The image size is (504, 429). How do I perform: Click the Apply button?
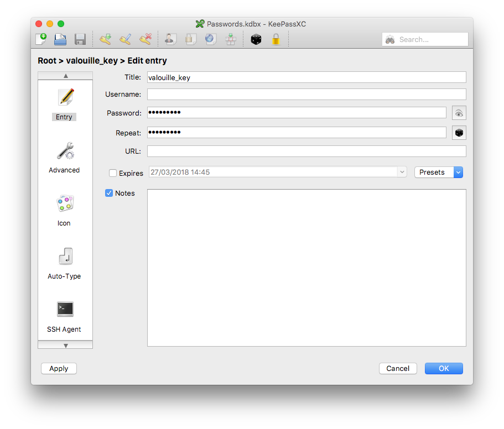tap(59, 368)
